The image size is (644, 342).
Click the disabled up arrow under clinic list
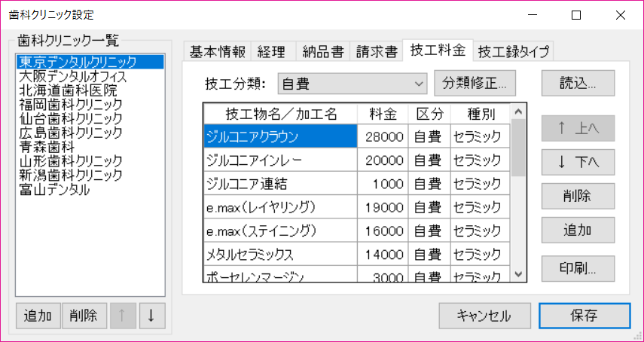pos(123,316)
